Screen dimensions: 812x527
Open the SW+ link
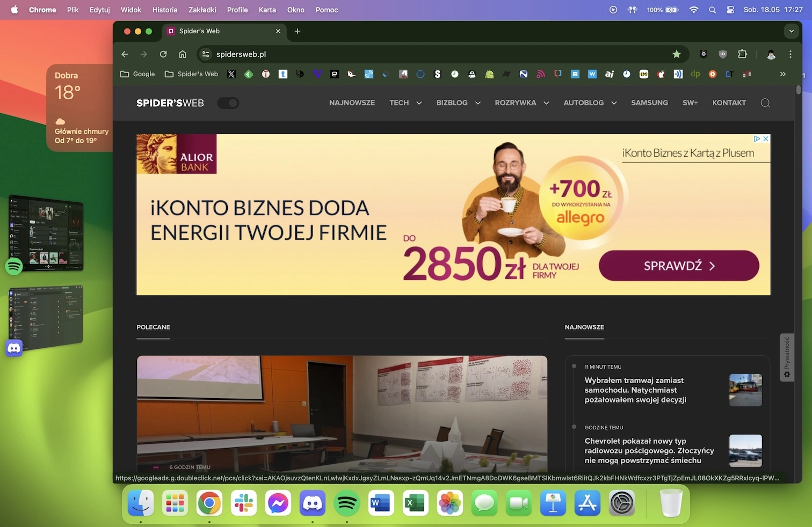(x=690, y=103)
